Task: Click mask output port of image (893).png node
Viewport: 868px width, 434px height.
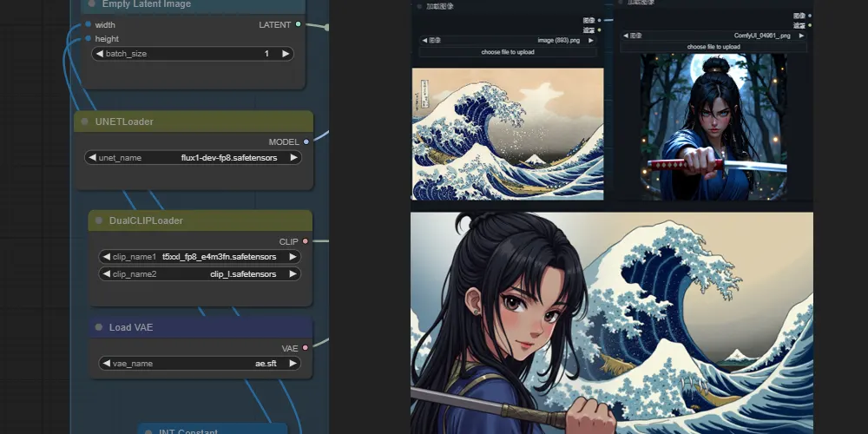Action: coord(599,30)
